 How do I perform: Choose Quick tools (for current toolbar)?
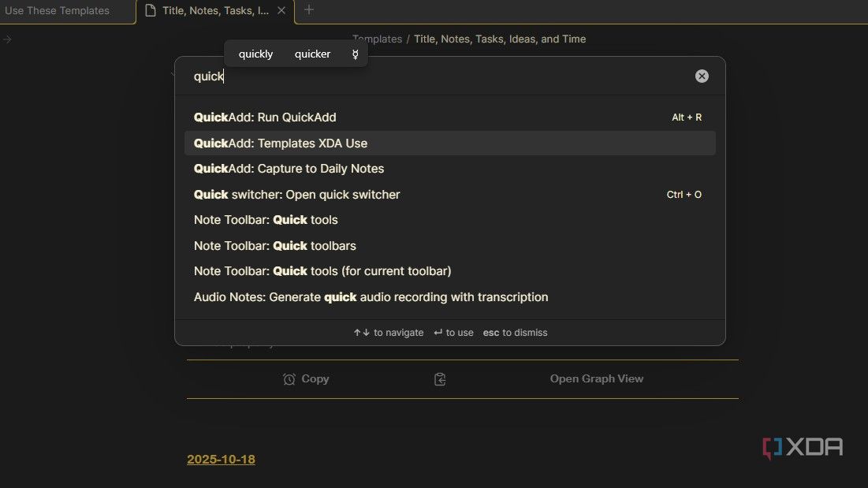pos(449,271)
